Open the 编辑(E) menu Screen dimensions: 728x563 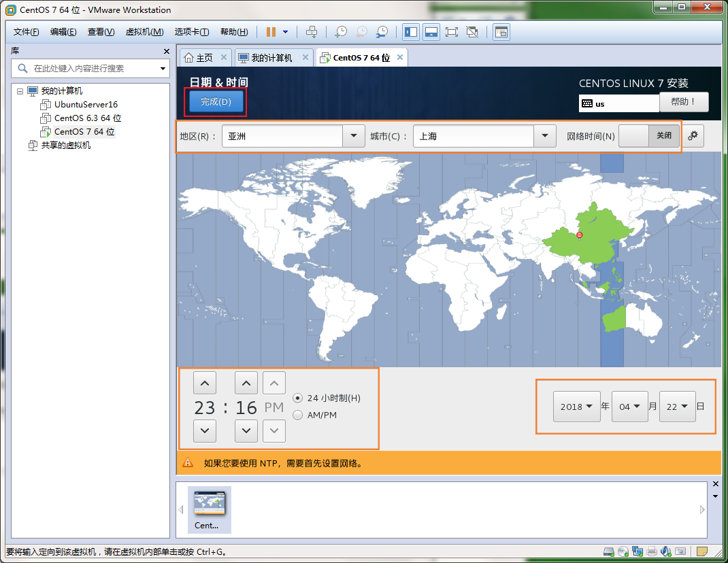click(x=63, y=32)
